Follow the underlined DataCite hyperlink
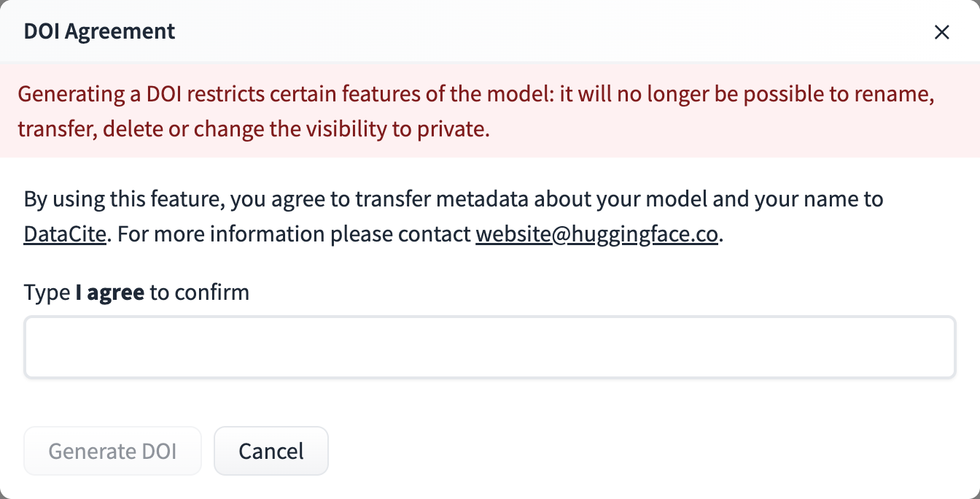This screenshot has height=499, width=980. (x=65, y=235)
